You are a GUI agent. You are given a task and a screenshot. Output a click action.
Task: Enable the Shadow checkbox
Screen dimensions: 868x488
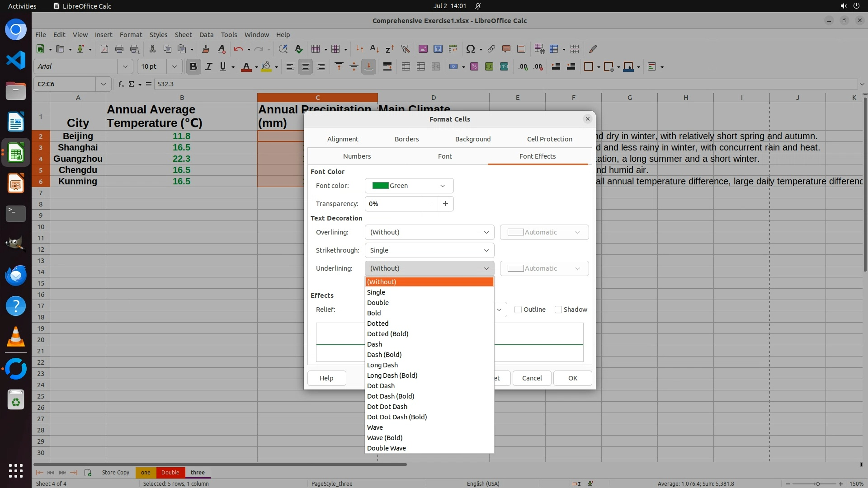(x=558, y=310)
